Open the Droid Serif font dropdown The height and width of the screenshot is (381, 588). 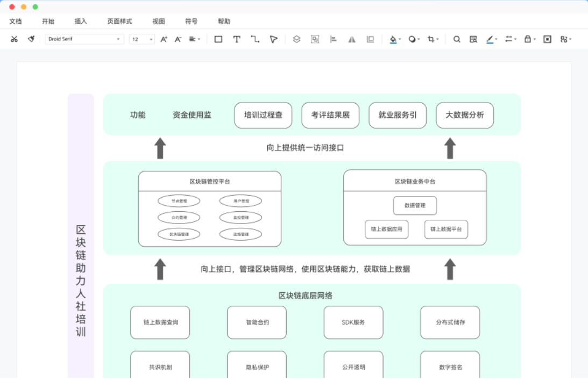tap(84, 39)
